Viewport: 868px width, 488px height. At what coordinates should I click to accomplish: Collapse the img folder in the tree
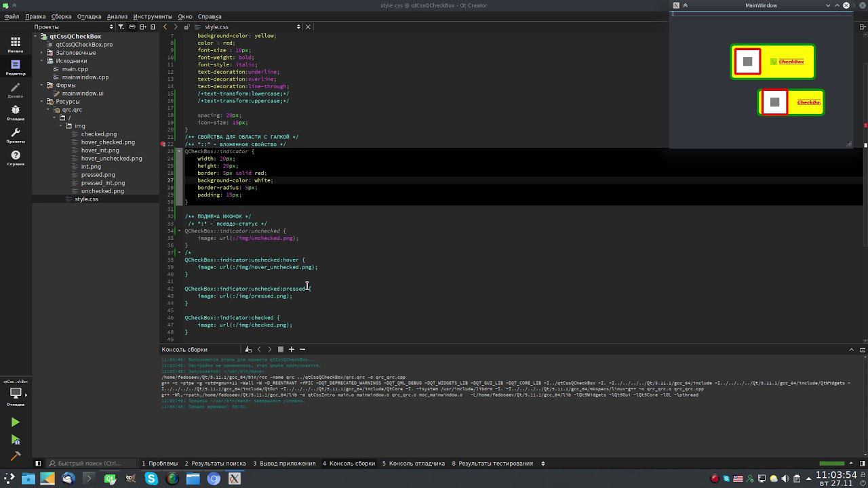point(60,126)
